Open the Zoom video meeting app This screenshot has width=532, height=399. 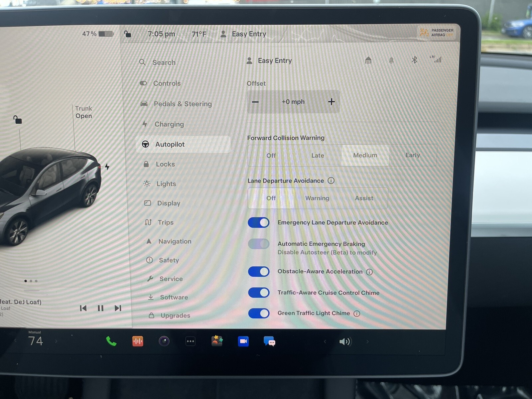(x=243, y=341)
